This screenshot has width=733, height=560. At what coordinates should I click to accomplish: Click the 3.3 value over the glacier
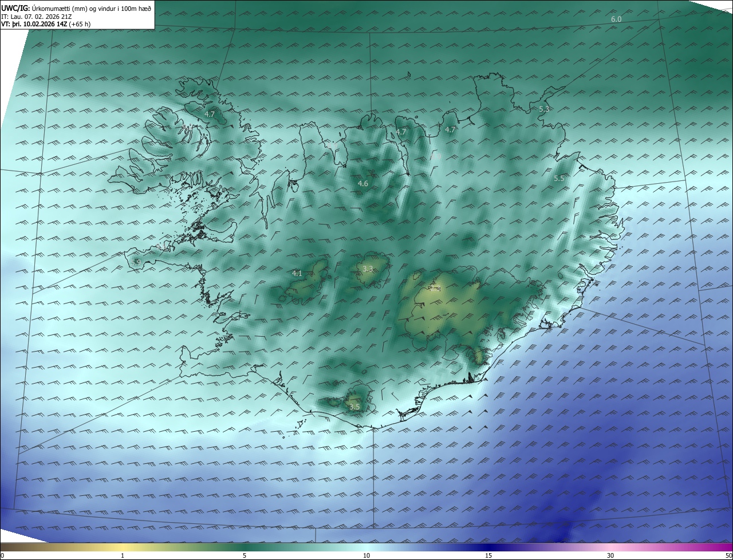[368, 269]
